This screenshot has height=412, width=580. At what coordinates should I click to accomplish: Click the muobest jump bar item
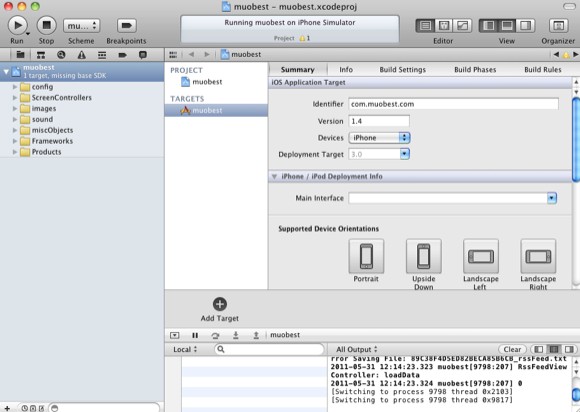[241, 54]
